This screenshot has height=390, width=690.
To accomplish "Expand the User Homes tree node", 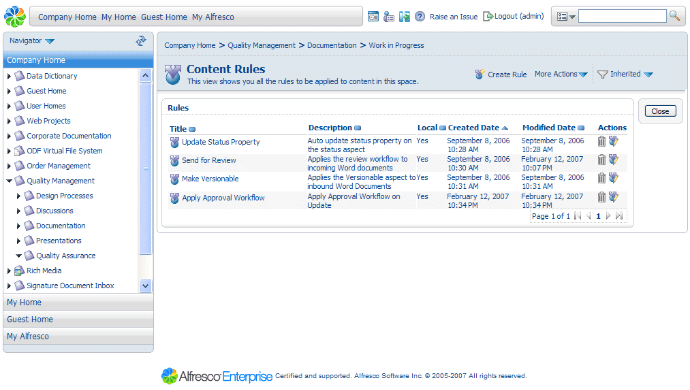I will coord(9,106).
